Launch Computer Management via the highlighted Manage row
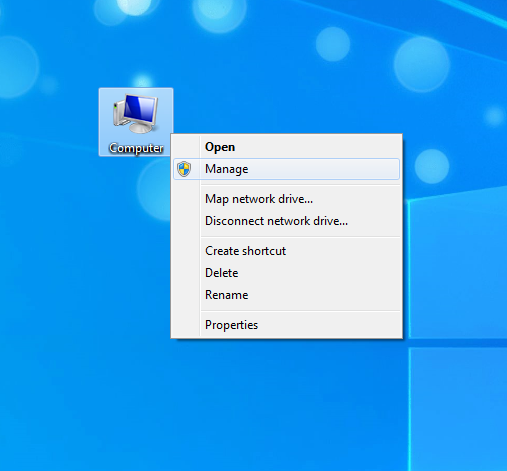Image resolution: width=507 pixels, height=471 pixels. (x=286, y=169)
